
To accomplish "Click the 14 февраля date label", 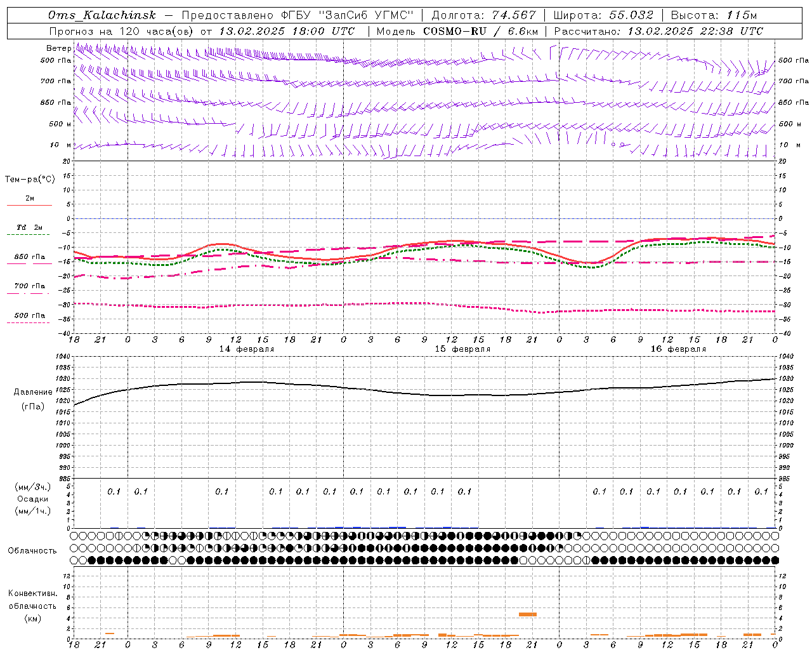I will pyautogui.click(x=247, y=349).
